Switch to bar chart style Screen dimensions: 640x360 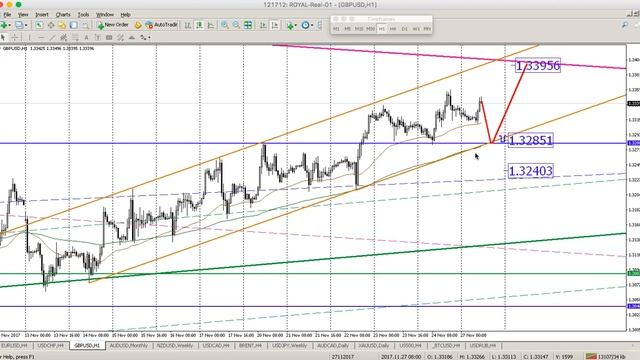point(187,25)
